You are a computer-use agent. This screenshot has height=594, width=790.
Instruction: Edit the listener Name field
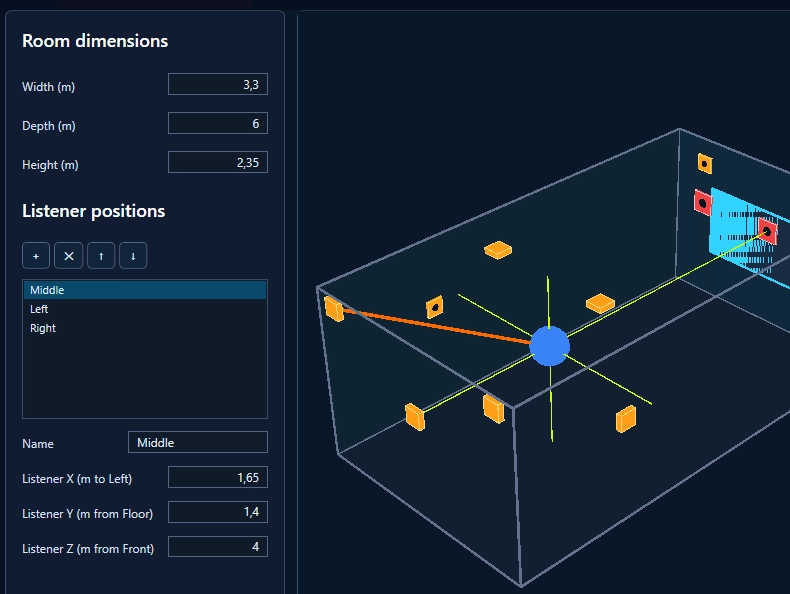198,442
